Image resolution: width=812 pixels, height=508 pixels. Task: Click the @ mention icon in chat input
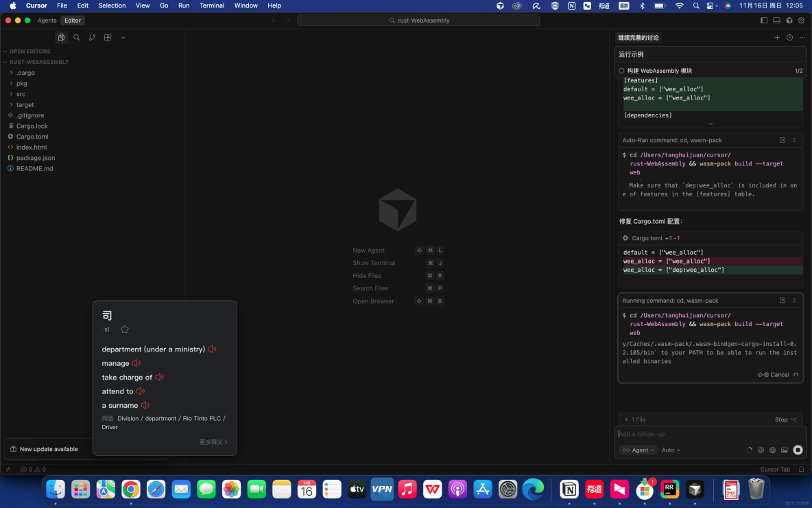coord(761,450)
